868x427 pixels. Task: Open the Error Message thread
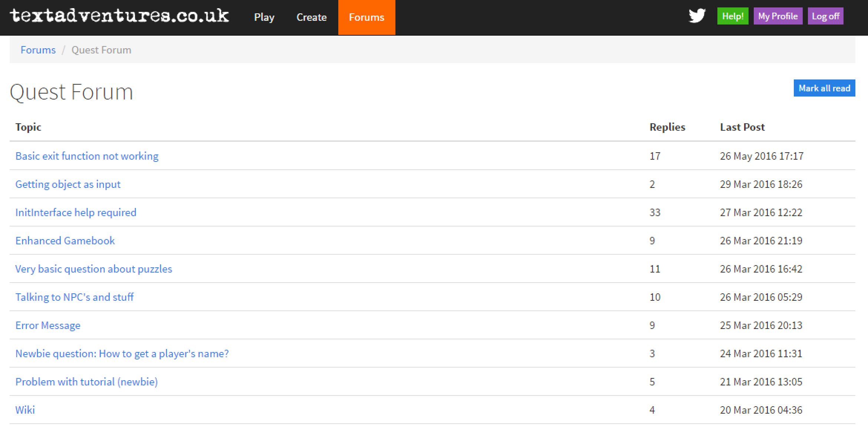[48, 325]
